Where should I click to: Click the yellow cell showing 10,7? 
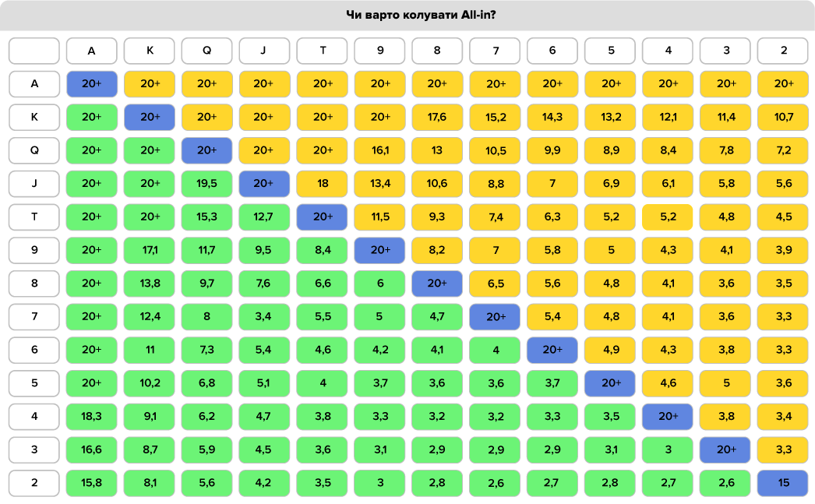[783, 117]
